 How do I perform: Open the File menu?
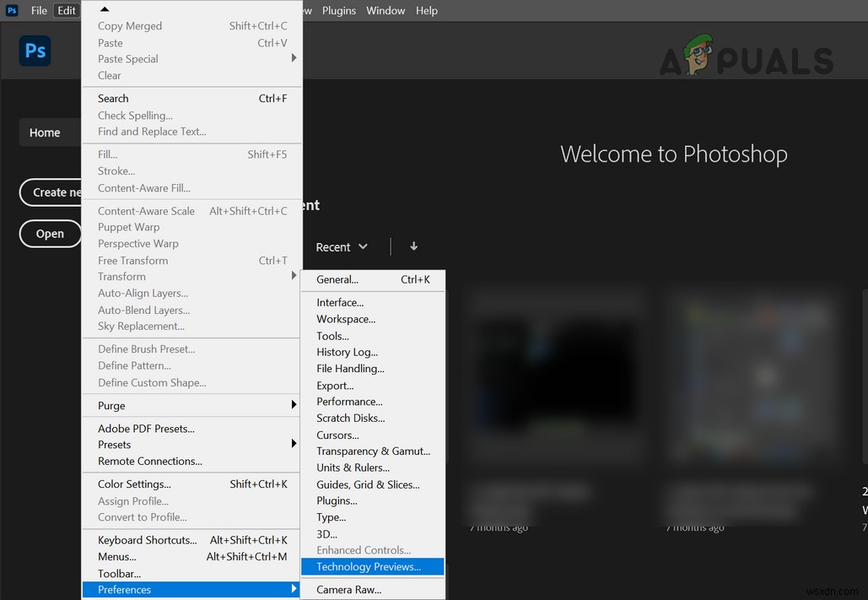39,10
